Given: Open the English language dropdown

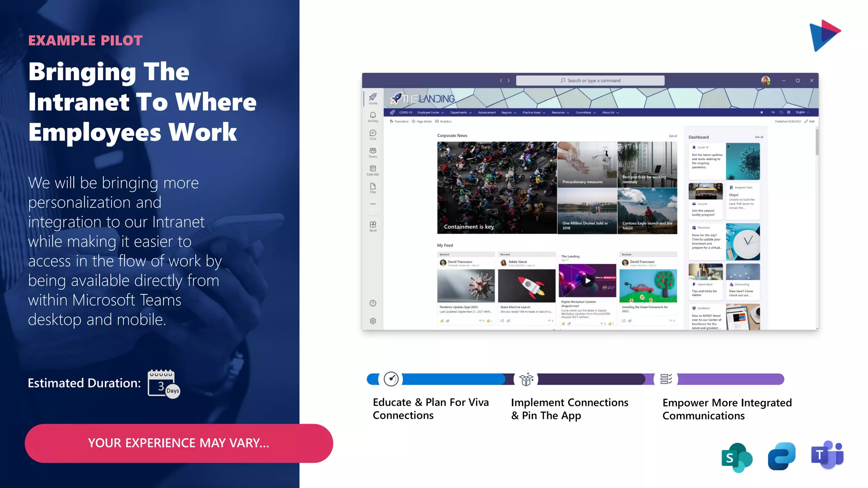Looking at the screenshot, I should 802,113.
